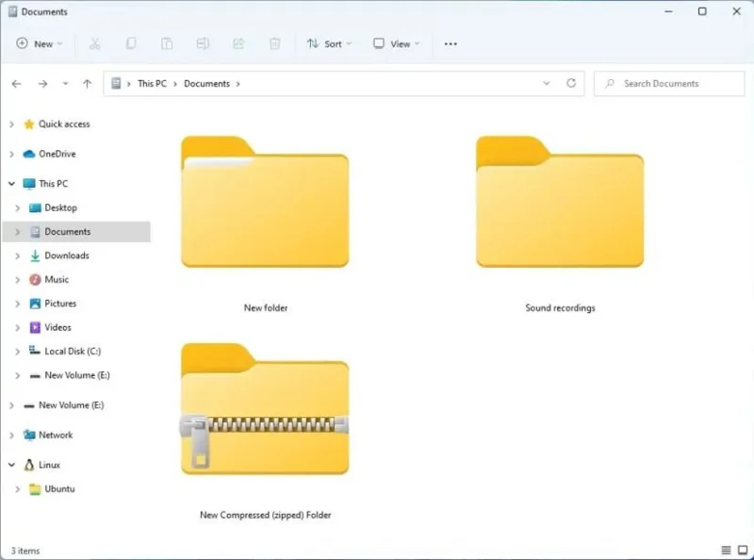
Task: Click the Rename icon in toolbar
Action: point(203,43)
